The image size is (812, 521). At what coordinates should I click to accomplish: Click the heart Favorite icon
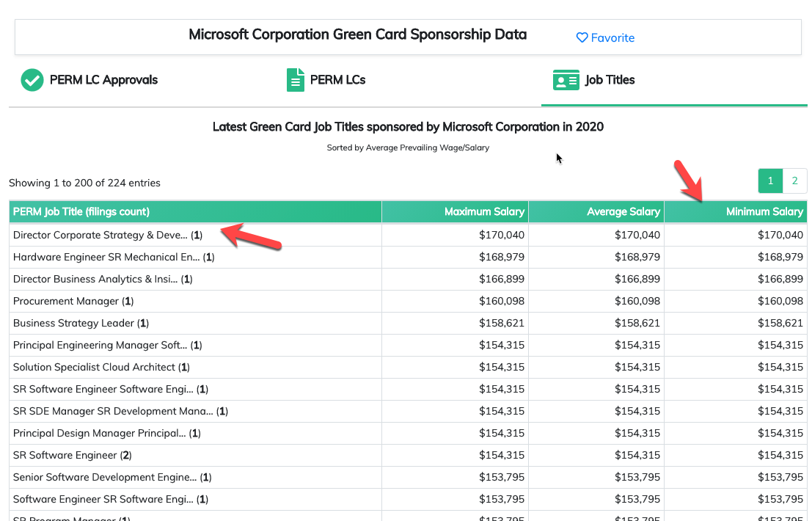[582, 38]
